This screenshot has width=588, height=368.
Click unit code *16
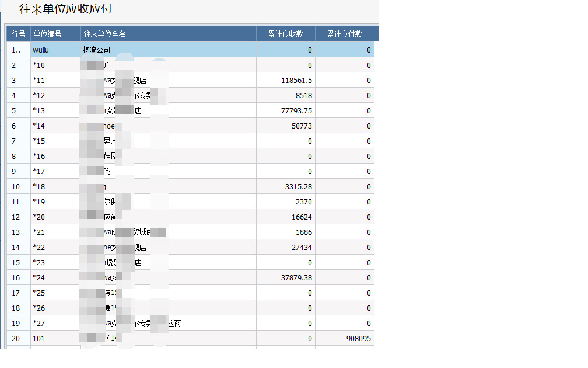[55, 156]
